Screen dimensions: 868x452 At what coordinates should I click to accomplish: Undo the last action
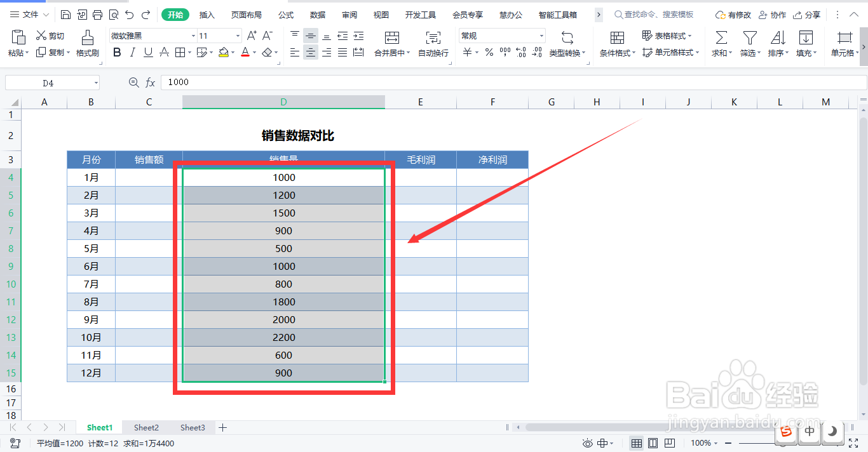click(130, 15)
